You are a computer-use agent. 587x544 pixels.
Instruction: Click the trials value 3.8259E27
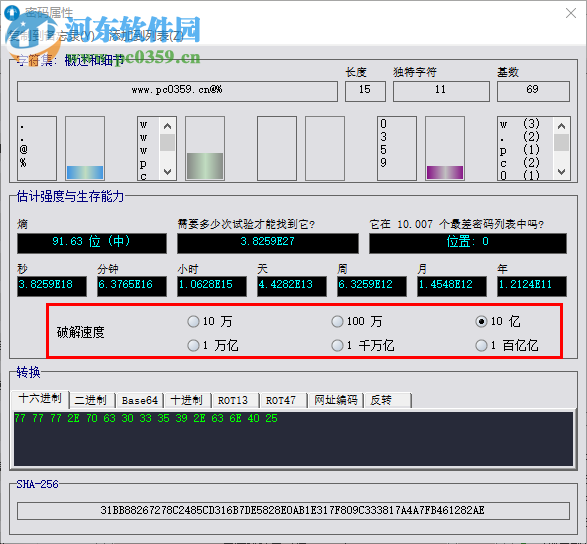(x=268, y=243)
